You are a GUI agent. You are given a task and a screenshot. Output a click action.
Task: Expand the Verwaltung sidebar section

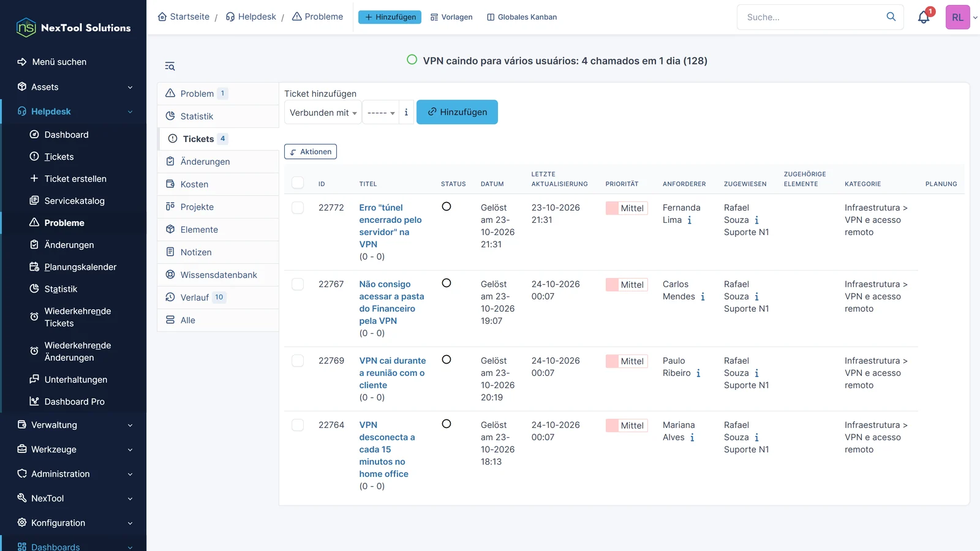(73, 425)
